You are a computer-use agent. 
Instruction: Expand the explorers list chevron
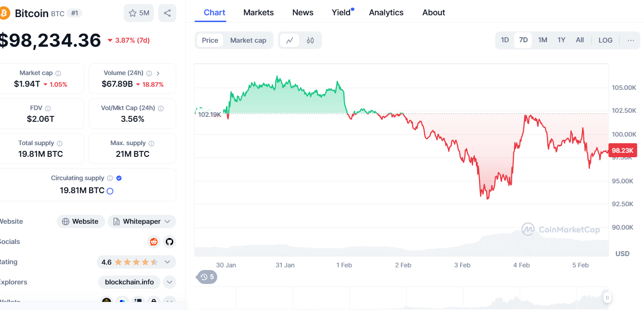point(169,282)
